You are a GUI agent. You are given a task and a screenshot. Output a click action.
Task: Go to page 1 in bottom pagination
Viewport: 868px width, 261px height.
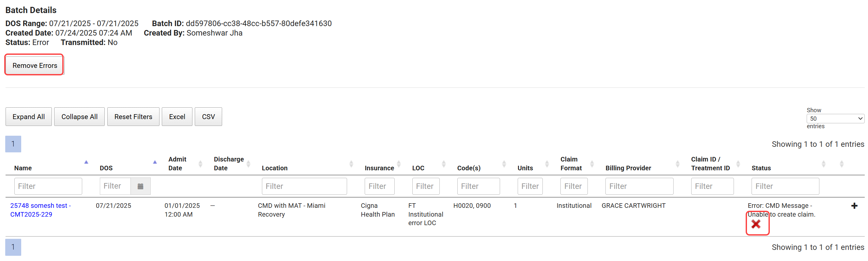(x=13, y=247)
